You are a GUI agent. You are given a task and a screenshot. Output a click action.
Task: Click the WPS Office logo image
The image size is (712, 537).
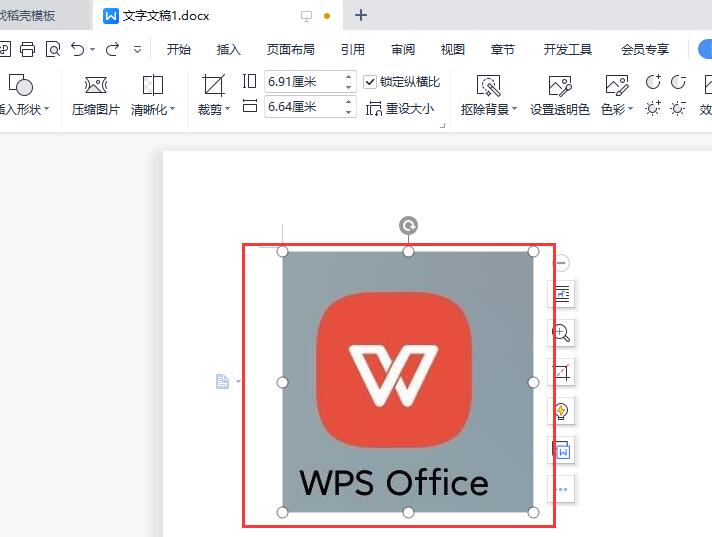pos(408,382)
